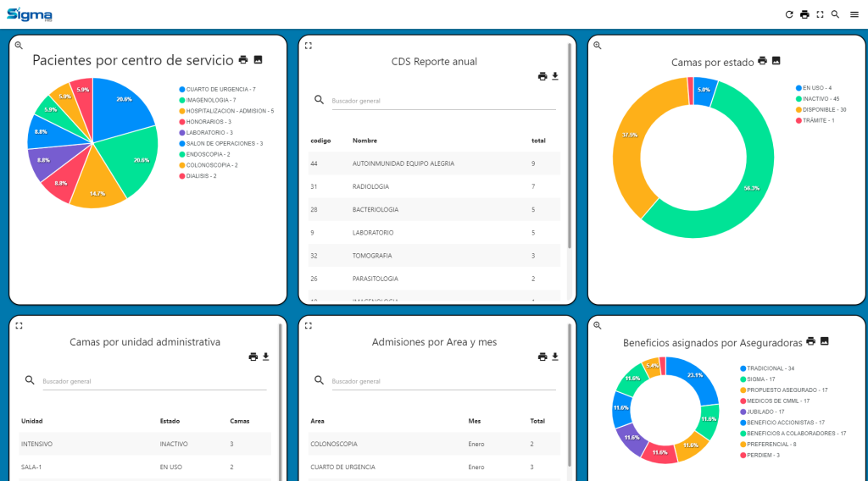Viewport: 868px width, 481px height.
Task: Focus the Buscador general field in CDS Reporte anual
Action: coord(441,101)
